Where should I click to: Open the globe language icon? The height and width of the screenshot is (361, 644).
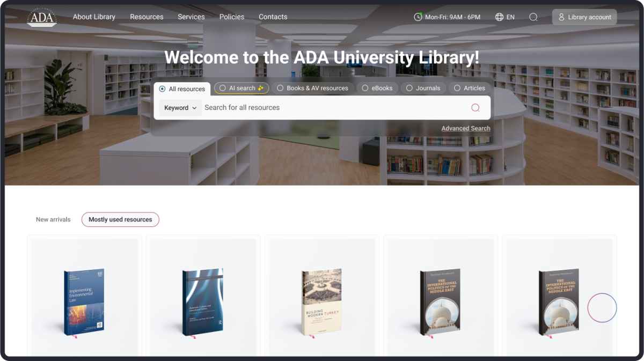(499, 17)
